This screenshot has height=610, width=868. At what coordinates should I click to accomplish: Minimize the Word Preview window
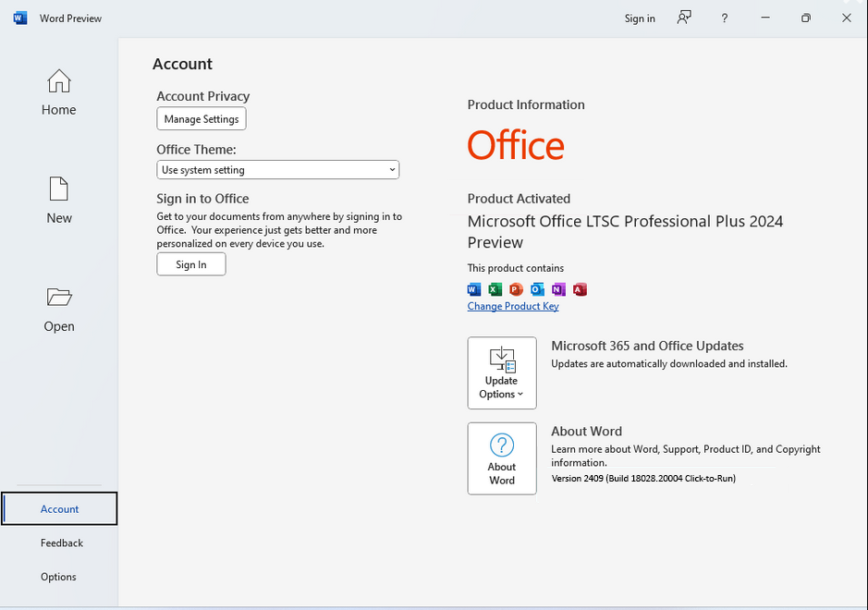(765, 18)
